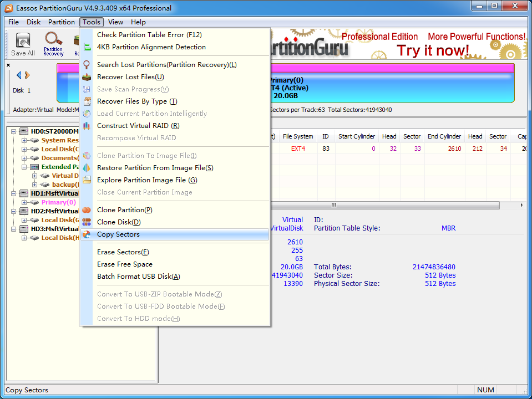
Task: Click the MBR partition table style value
Action: coord(449,228)
